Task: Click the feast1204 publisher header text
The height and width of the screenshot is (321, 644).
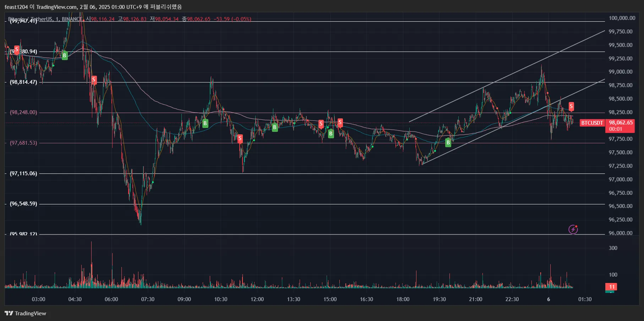Action: point(93,7)
